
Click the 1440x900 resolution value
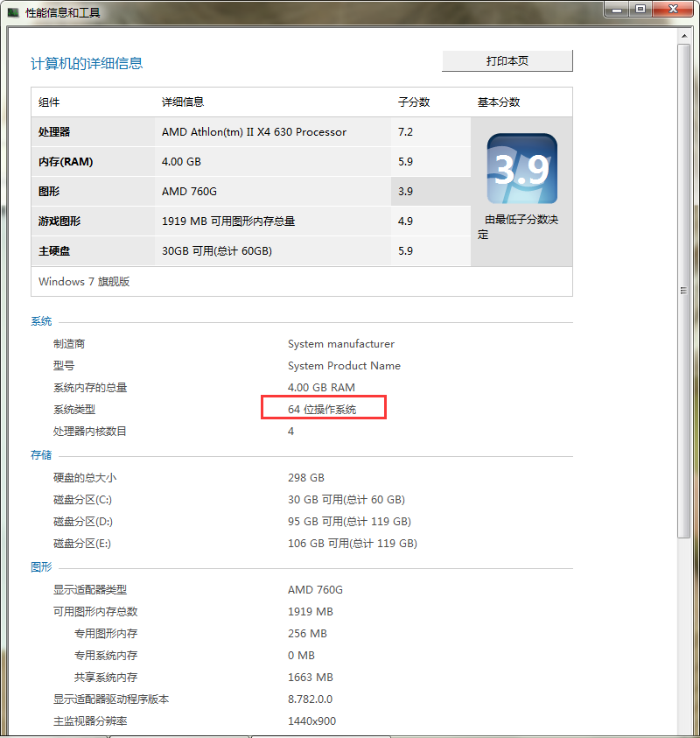311,720
